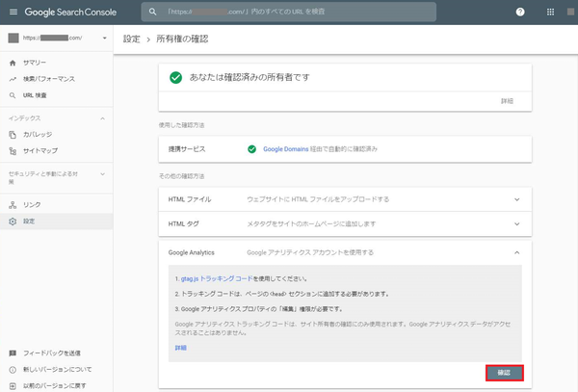Image resolution: width=578 pixels, height=392 pixels.
Task: Open リンク in the sidebar
Action: click(32, 205)
